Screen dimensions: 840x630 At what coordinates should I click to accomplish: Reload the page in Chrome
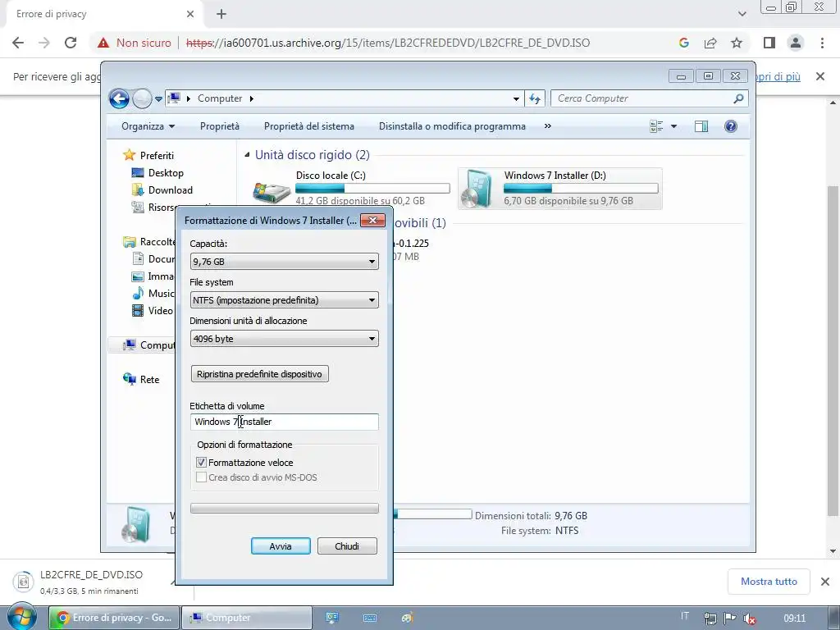[x=71, y=43]
